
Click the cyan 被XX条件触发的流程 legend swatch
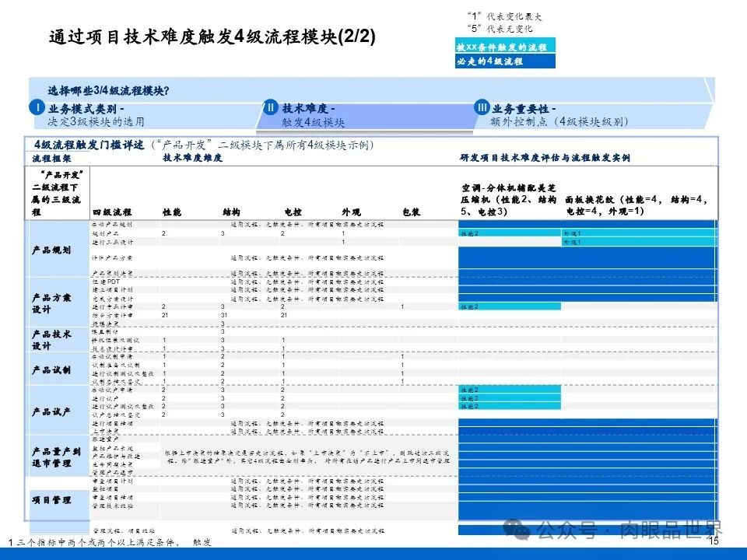click(x=505, y=47)
